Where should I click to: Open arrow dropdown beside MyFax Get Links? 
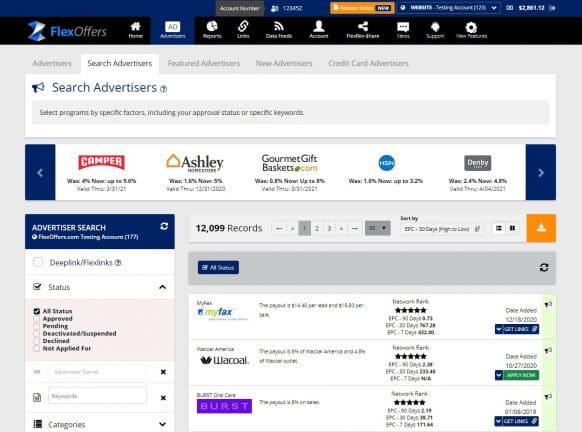499,329
